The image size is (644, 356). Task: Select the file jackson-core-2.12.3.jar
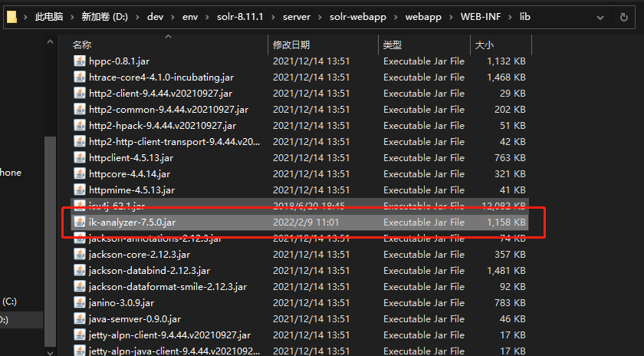point(140,255)
